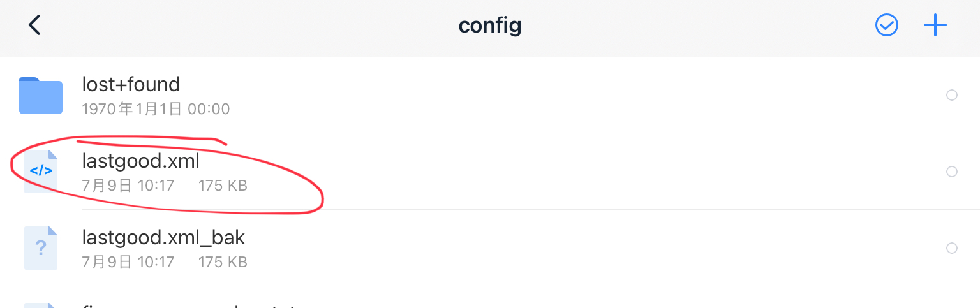Screen dimensions: 980x308
Task: Tap the partially visible bottom file icon
Action: (x=41, y=305)
